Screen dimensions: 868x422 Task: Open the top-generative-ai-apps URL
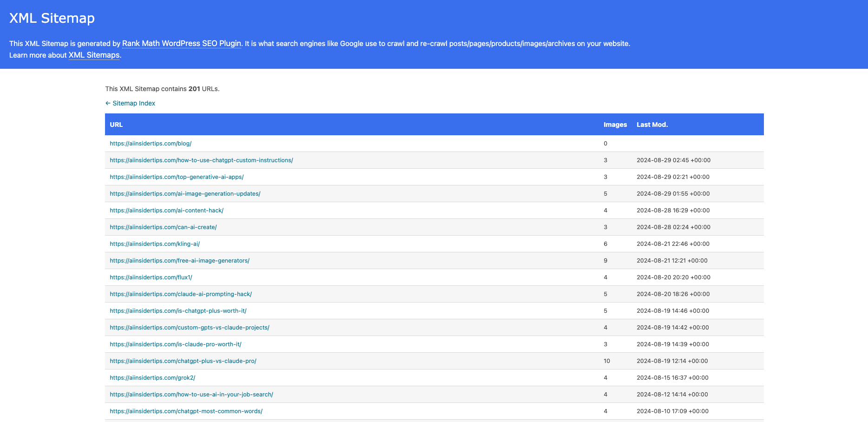click(177, 177)
